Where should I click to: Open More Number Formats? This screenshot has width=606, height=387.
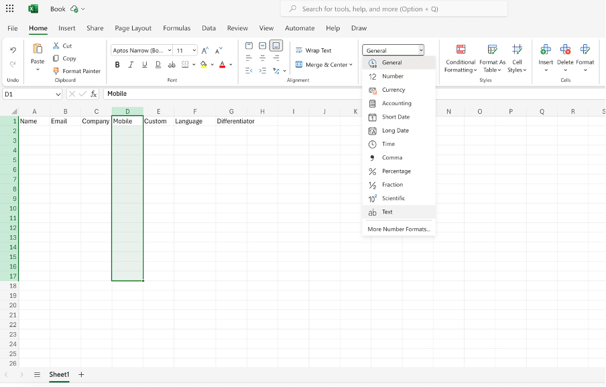[399, 229]
